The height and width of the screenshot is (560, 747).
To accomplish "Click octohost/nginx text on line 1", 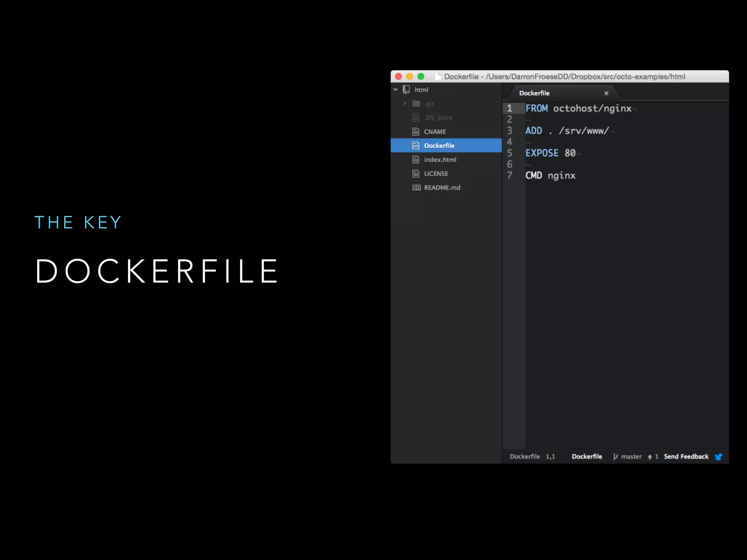I will tap(592, 109).
